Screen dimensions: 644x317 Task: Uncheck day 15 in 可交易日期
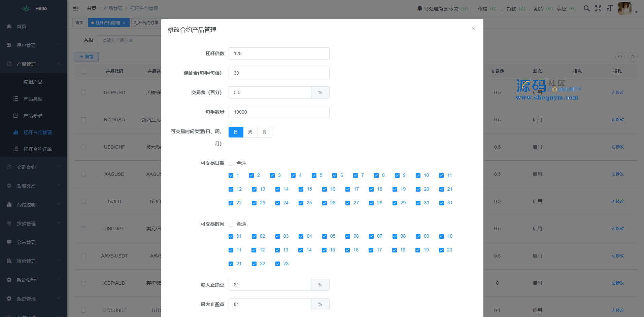coord(301,189)
